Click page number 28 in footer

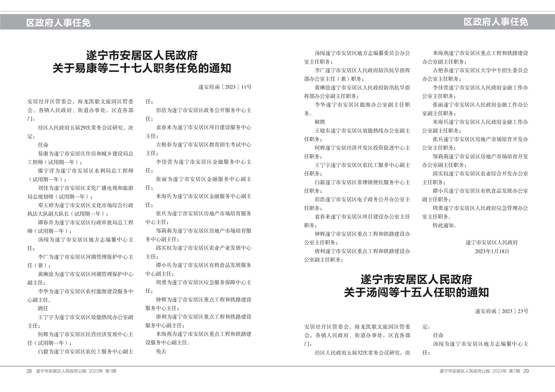(29, 371)
